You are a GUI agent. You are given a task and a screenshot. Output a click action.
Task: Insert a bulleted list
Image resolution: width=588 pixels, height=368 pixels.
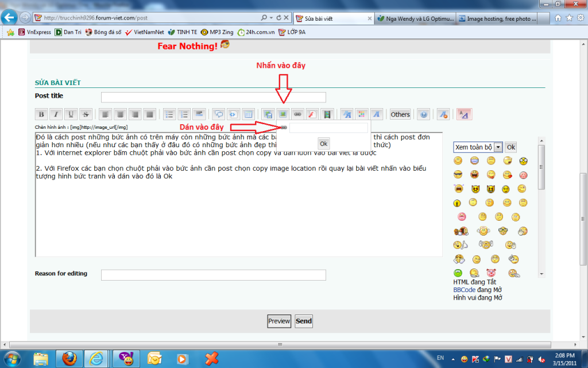pyautogui.click(x=169, y=114)
